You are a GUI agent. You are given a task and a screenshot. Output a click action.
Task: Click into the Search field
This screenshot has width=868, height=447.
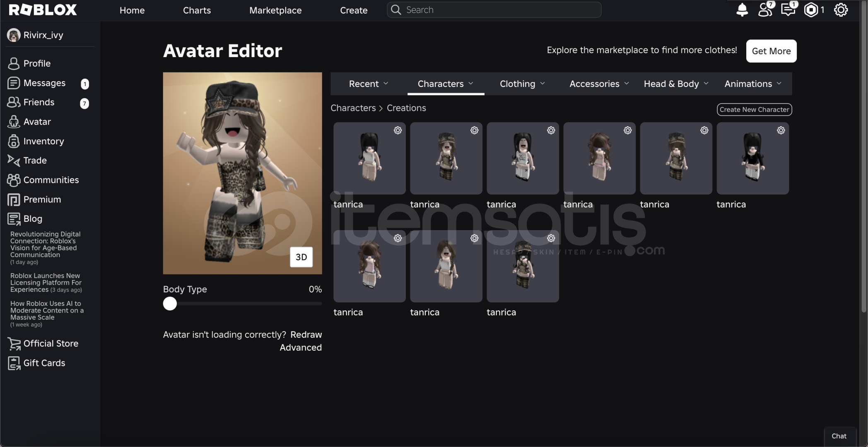pyautogui.click(x=494, y=10)
